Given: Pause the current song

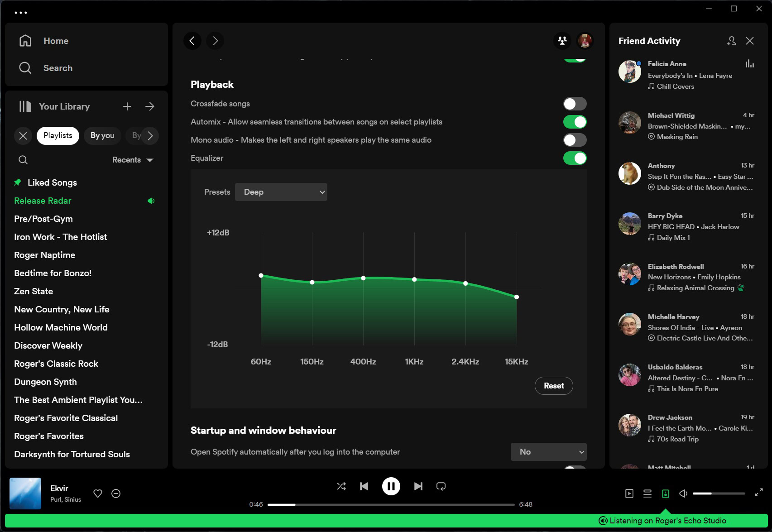Looking at the screenshot, I should 391,486.
